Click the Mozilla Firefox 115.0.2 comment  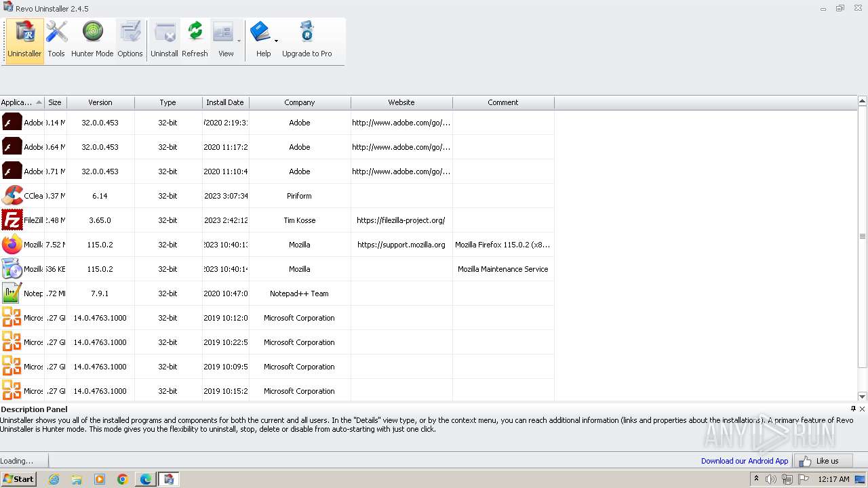click(x=503, y=245)
